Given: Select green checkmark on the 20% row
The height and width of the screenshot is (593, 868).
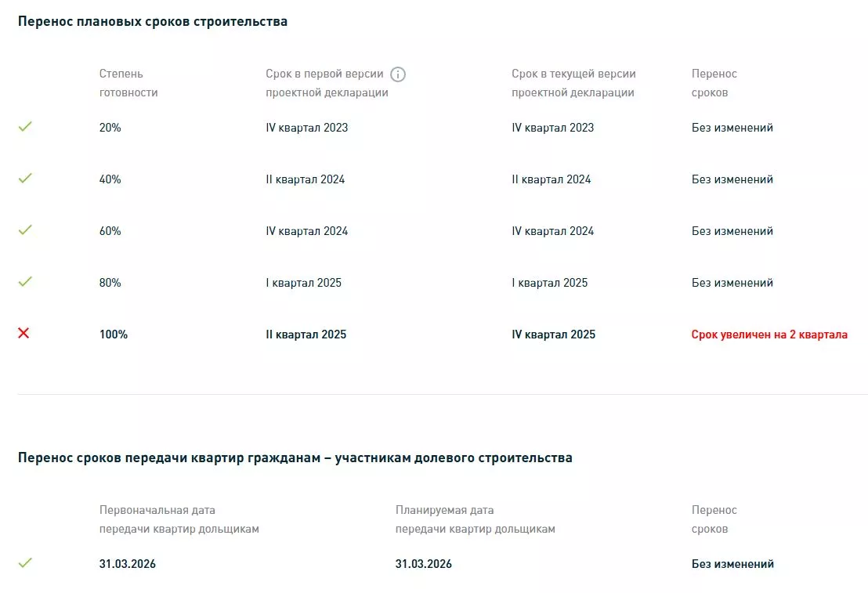Looking at the screenshot, I should (25, 127).
